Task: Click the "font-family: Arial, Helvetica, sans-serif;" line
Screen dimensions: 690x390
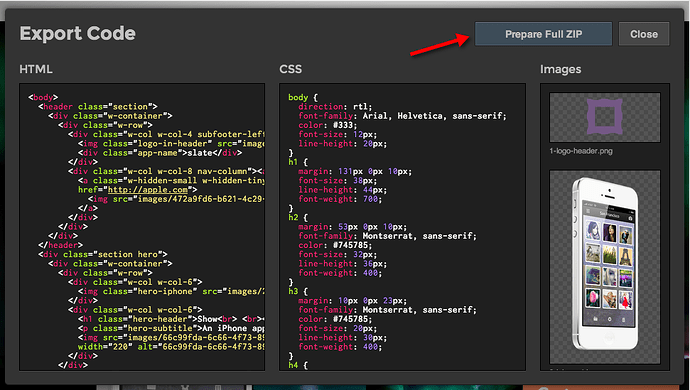Action: (x=402, y=116)
